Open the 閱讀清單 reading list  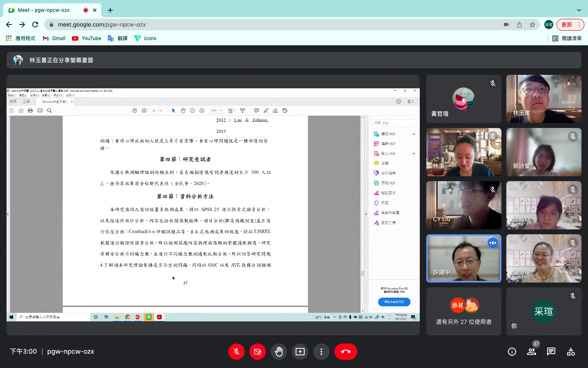567,38
